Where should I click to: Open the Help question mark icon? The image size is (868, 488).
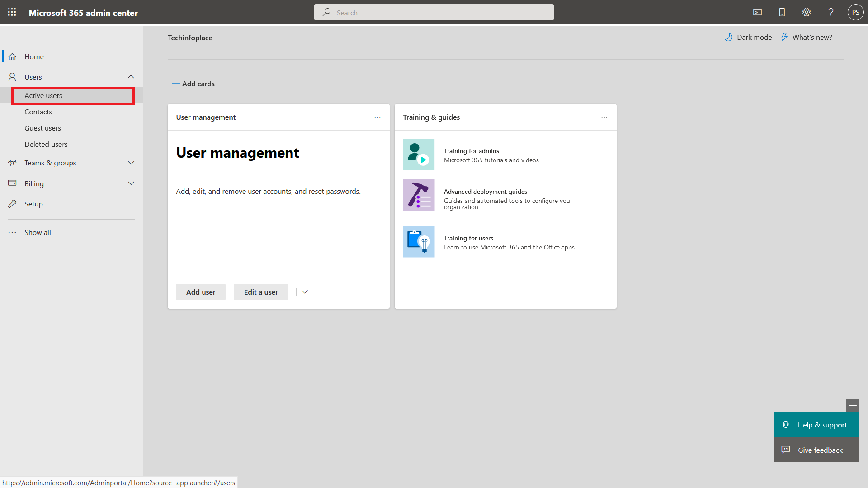[x=831, y=12]
